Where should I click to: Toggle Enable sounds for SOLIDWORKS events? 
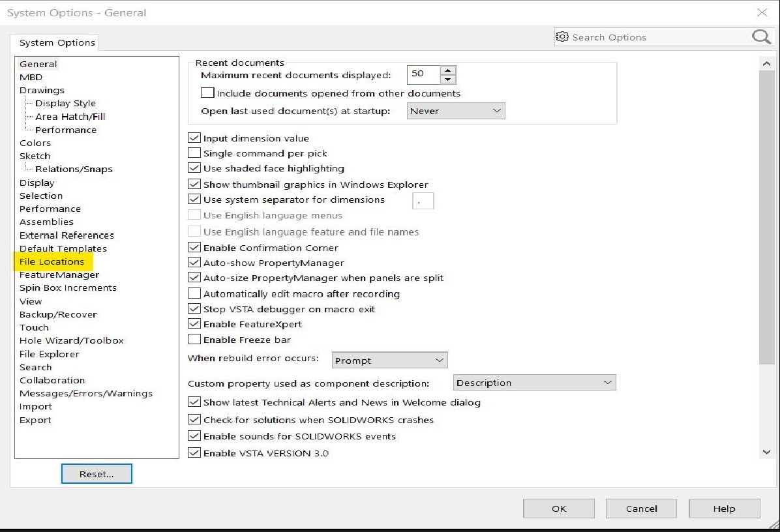(x=194, y=436)
